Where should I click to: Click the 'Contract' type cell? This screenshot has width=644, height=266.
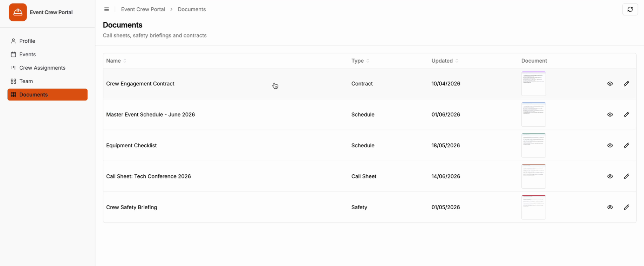click(x=362, y=84)
